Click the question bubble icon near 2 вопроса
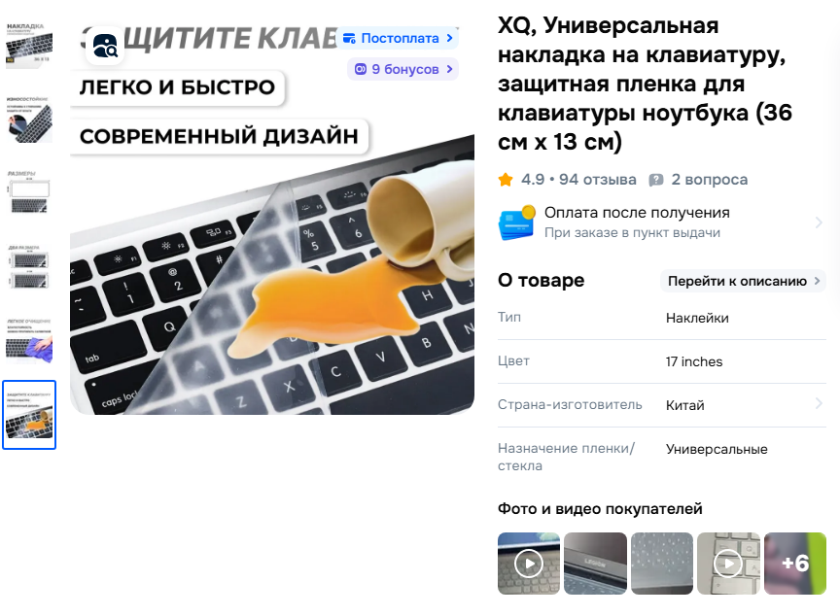 655,180
